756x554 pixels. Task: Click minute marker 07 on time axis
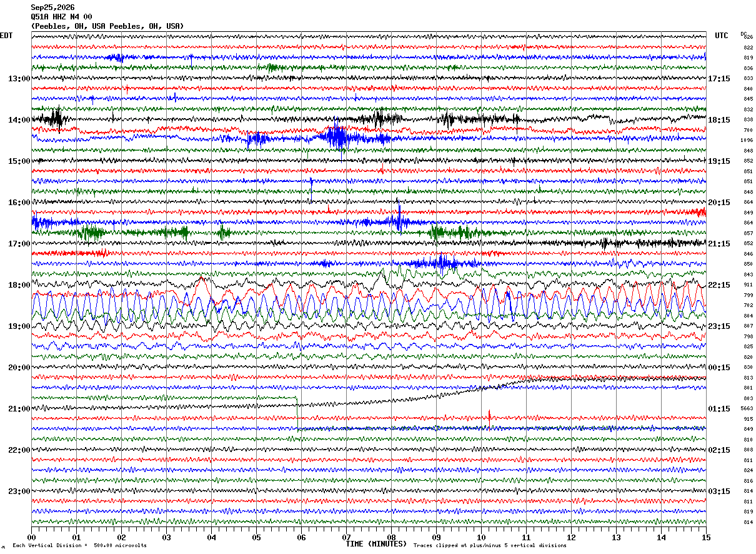point(346,537)
